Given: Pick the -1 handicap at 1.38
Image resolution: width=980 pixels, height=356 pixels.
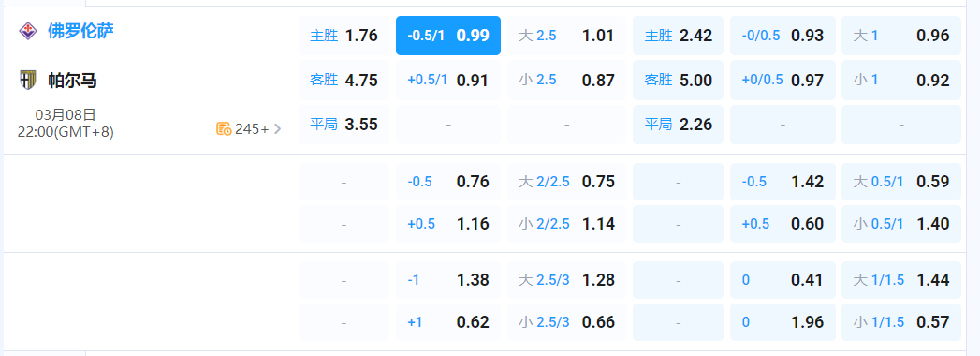Looking at the screenshot, I should click(x=448, y=280).
